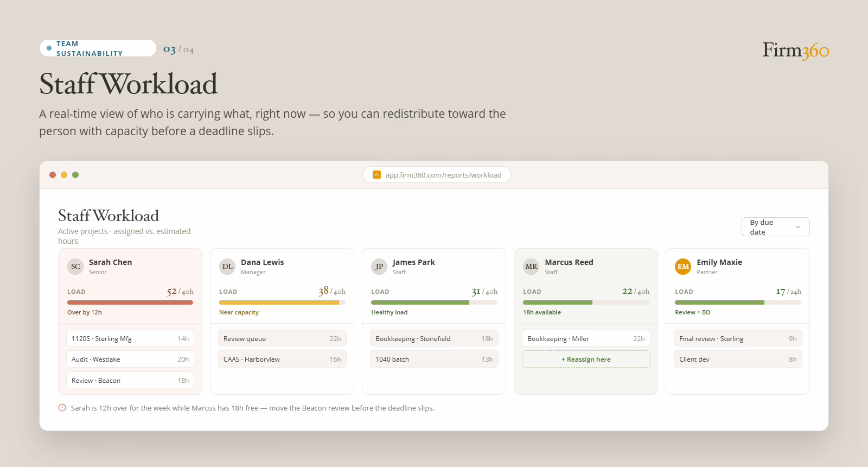Open the Review queue row

coord(282,338)
